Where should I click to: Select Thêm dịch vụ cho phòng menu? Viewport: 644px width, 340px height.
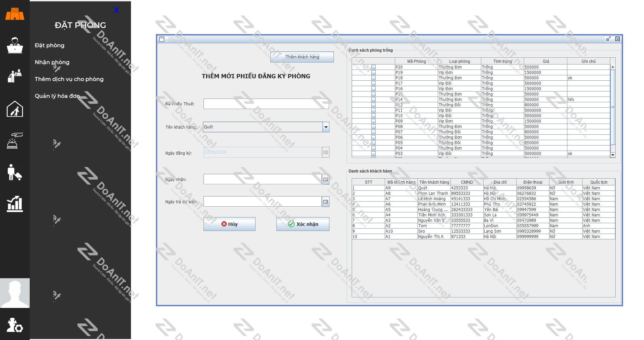(69, 79)
